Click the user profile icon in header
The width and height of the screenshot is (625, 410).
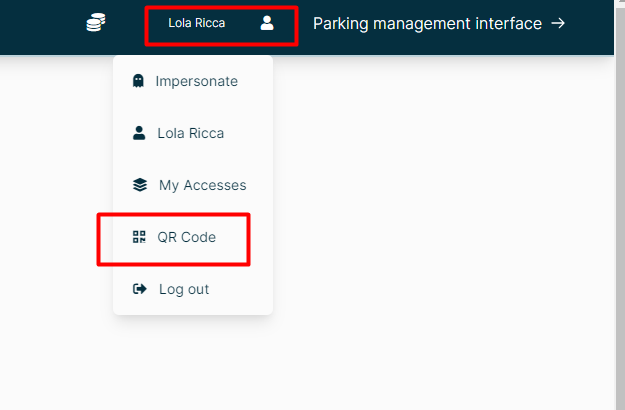point(267,23)
